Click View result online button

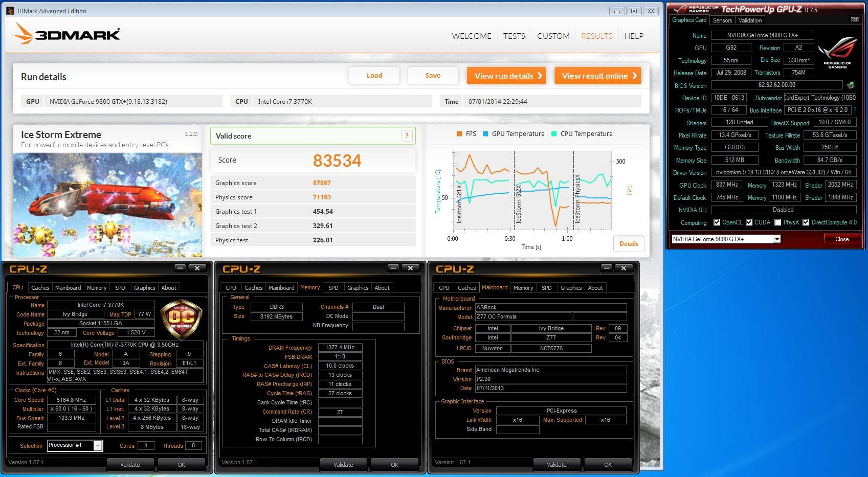[x=597, y=76]
